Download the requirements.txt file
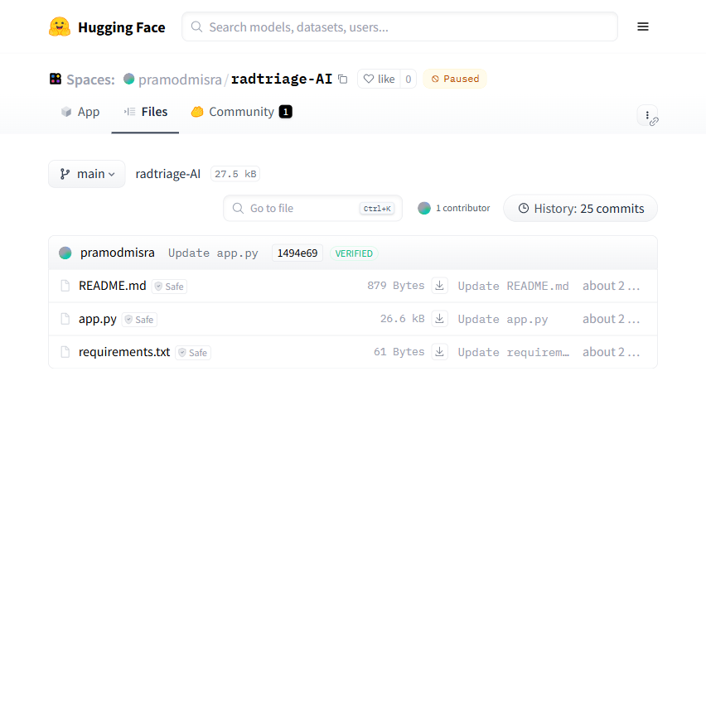The width and height of the screenshot is (706, 728). pyautogui.click(x=440, y=352)
